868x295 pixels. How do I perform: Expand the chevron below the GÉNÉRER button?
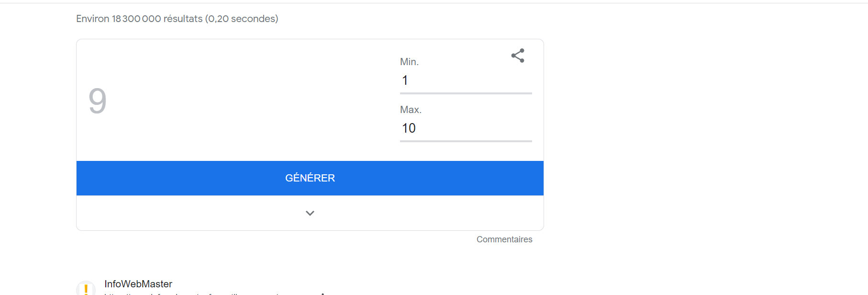pos(310,213)
